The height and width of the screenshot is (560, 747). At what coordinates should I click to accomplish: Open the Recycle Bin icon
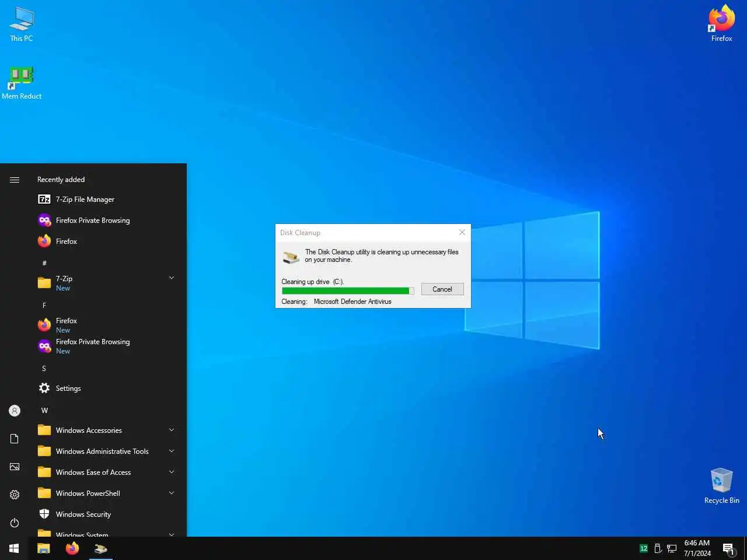(721, 486)
